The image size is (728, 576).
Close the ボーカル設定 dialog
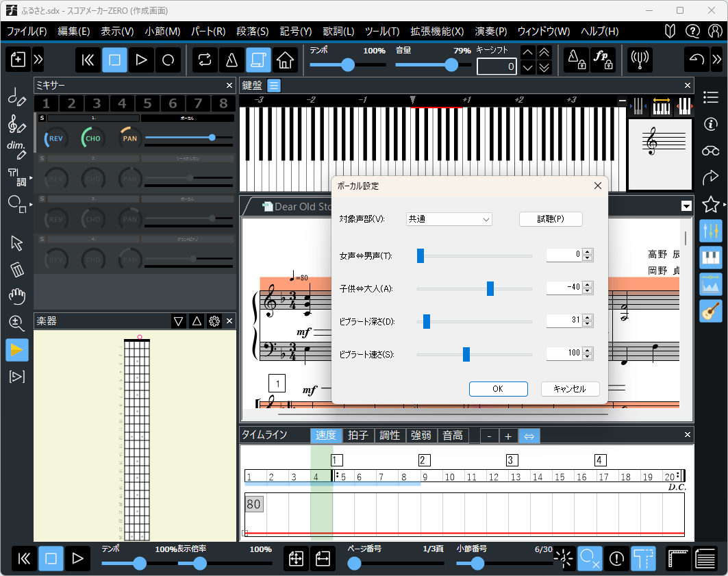pyautogui.click(x=598, y=186)
